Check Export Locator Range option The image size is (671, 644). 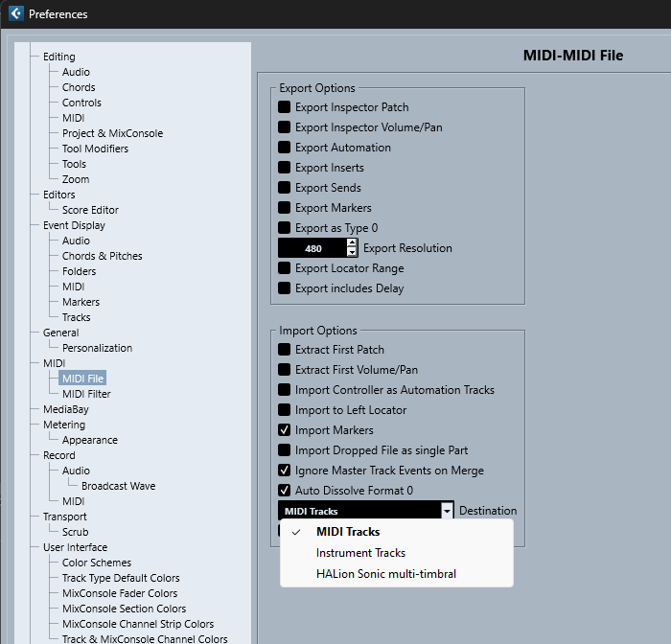(x=284, y=268)
